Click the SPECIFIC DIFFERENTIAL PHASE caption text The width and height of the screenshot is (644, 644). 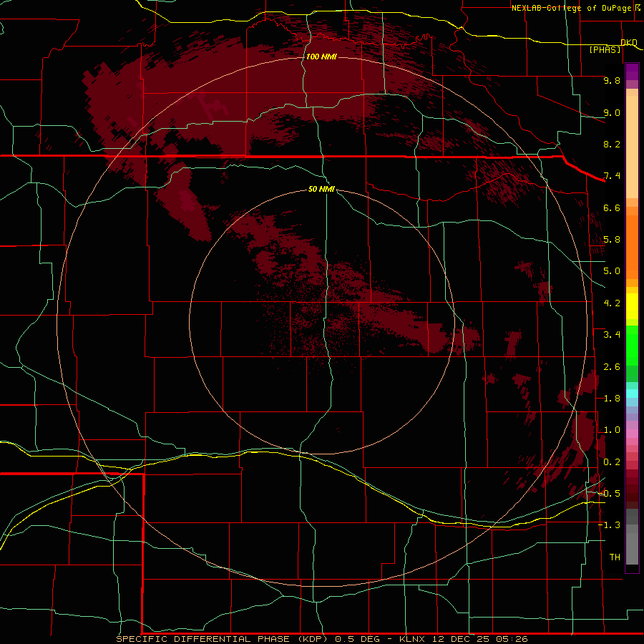pyautogui.click(x=204, y=639)
